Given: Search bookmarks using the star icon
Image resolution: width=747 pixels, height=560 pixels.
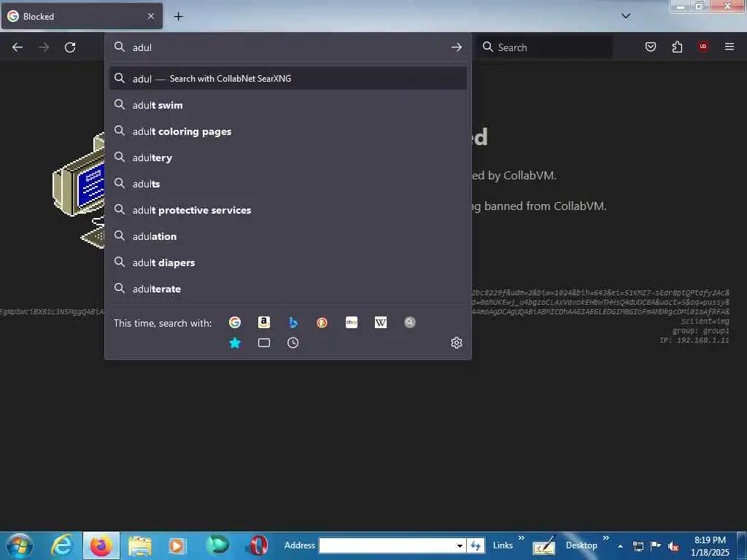Looking at the screenshot, I should pyautogui.click(x=235, y=343).
